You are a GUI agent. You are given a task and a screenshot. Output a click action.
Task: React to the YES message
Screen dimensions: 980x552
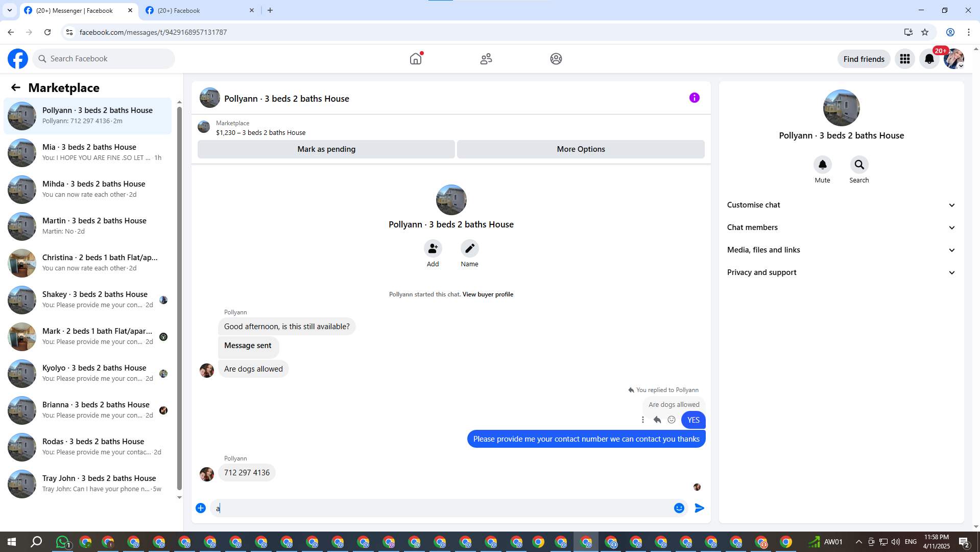672,420
